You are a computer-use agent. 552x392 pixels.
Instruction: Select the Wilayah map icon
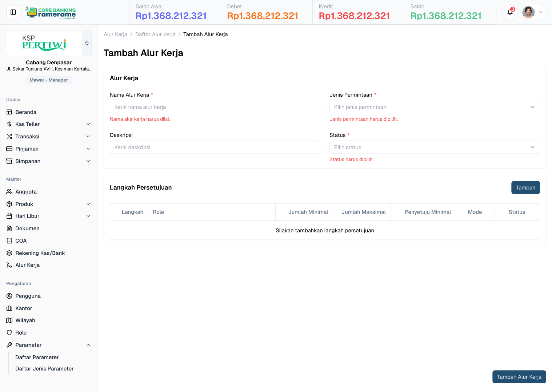[x=9, y=320]
